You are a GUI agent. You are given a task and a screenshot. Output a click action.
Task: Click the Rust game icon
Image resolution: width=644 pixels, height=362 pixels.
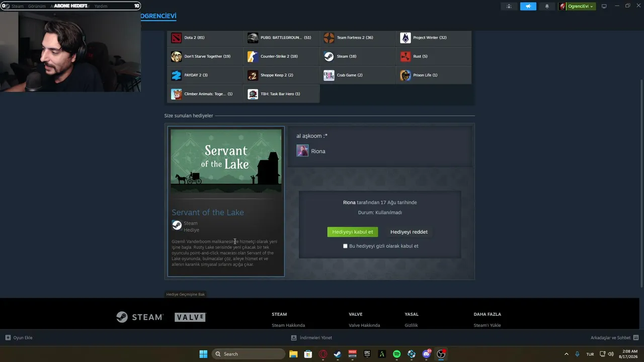point(406,56)
